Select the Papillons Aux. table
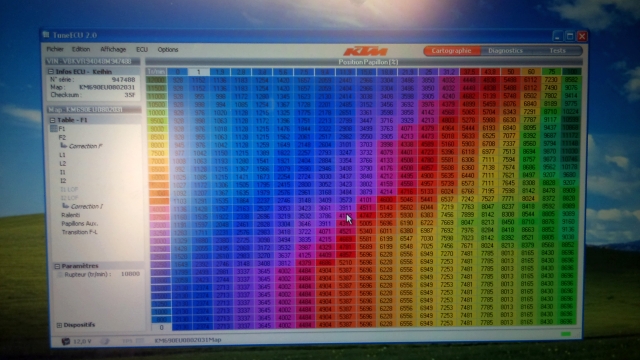 80,224
